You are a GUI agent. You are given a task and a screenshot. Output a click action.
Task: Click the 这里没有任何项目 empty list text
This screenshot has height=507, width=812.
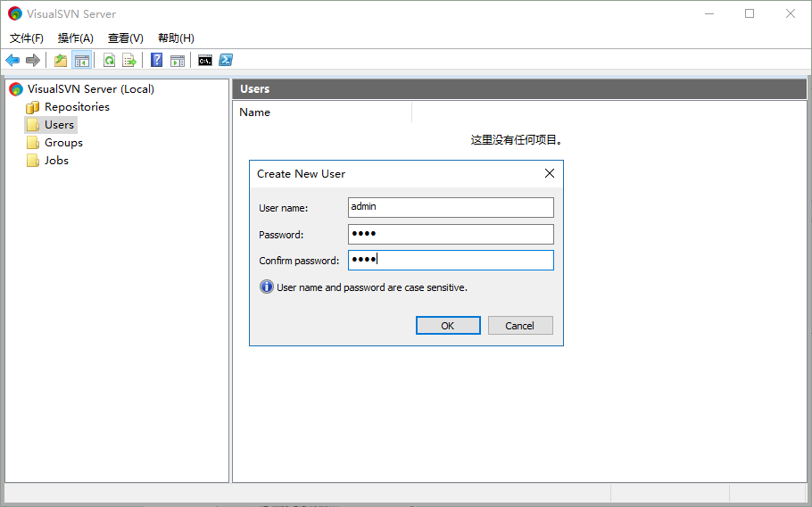[x=517, y=140]
